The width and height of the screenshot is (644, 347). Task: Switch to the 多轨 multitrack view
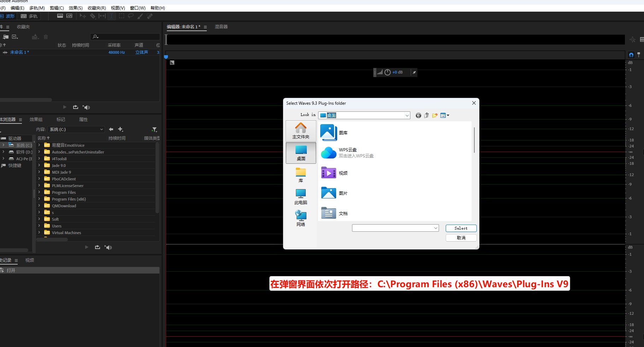coord(29,16)
